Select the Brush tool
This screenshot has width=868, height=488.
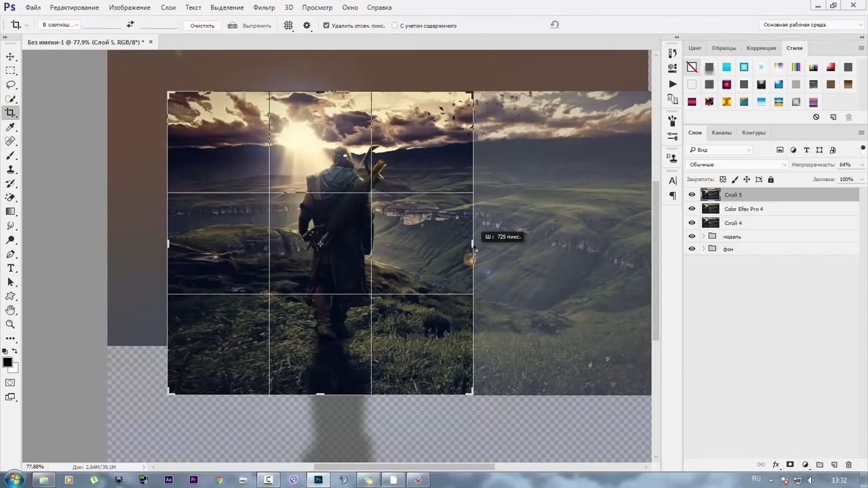pos(10,155)
